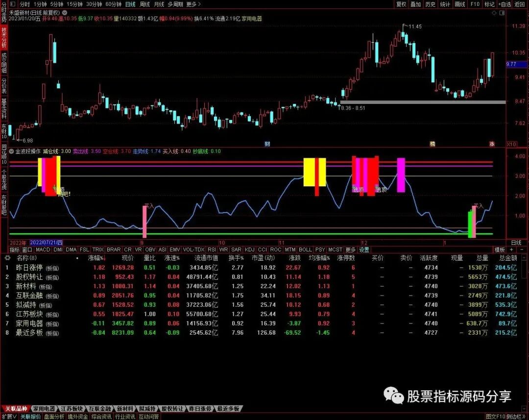Open 个股龙虎 in the left sidebar
529x420 pixels.
(x=4, y=179)
